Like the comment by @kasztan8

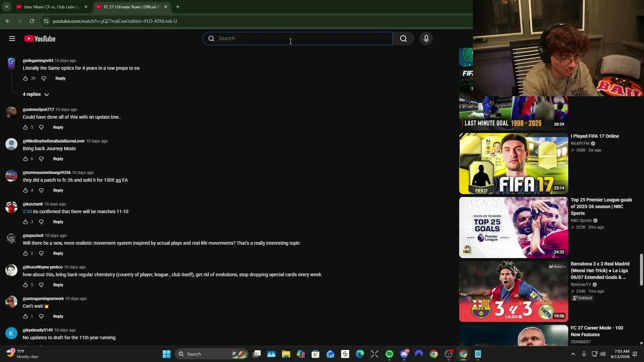point(25,222)
